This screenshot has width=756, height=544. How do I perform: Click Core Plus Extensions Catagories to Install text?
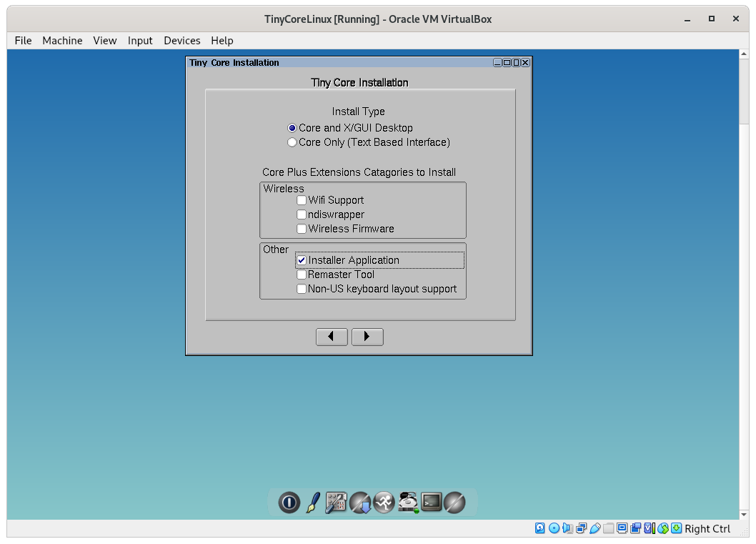[x=359, y=172]
